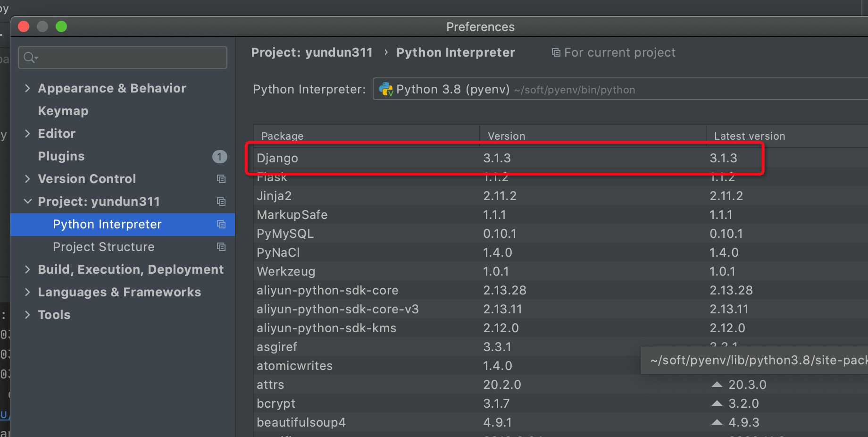Open the Keymap settings page
Image resolution: width=868 pixels, height=437 pixels.
[63, 111]
